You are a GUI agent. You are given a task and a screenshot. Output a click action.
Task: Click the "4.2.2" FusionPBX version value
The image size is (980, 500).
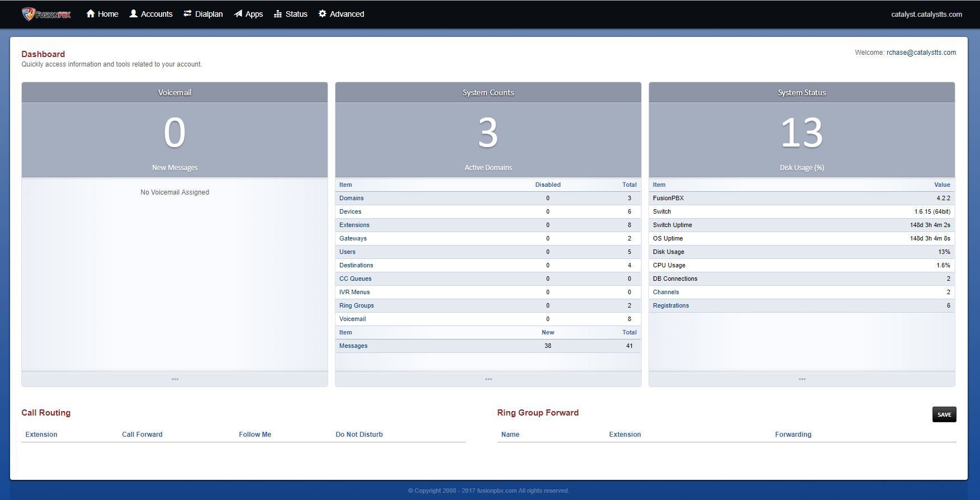[x=943, y=198]
